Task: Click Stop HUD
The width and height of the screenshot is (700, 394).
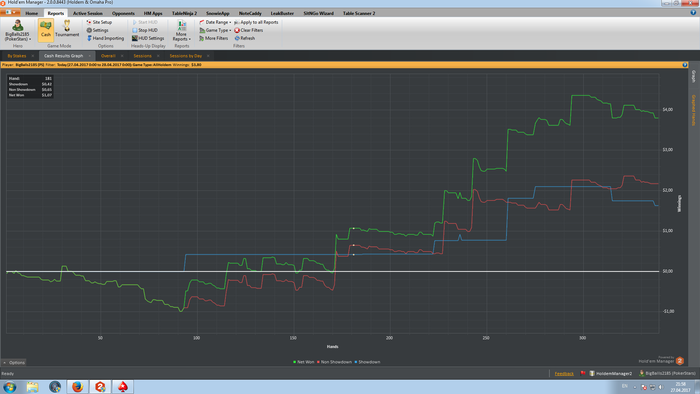Action: pos(145,30)
